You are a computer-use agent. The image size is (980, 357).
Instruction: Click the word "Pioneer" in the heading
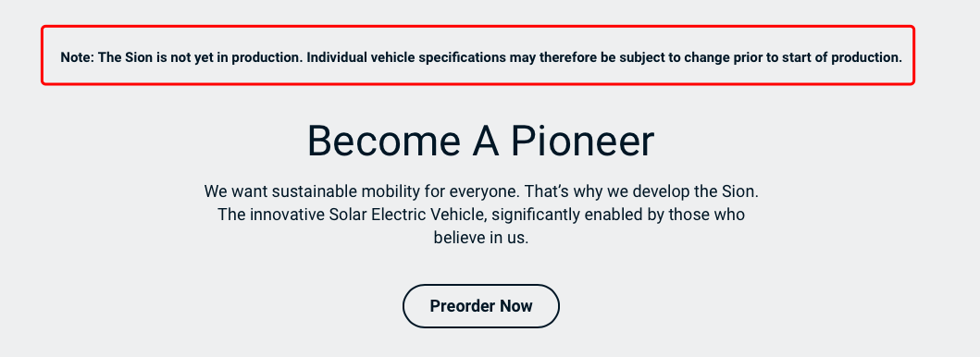click(x=582, y=142)
